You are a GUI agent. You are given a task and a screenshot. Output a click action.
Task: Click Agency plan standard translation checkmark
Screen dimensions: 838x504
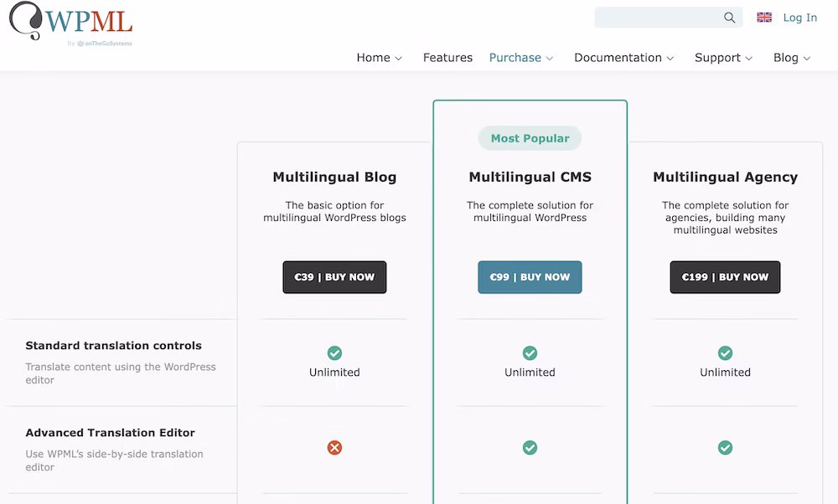[725, 353]
